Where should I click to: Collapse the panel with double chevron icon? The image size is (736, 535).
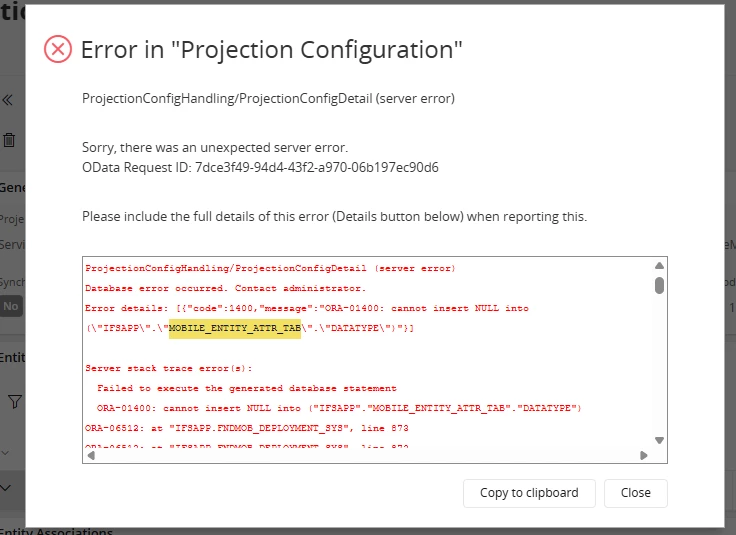[8, 100]
